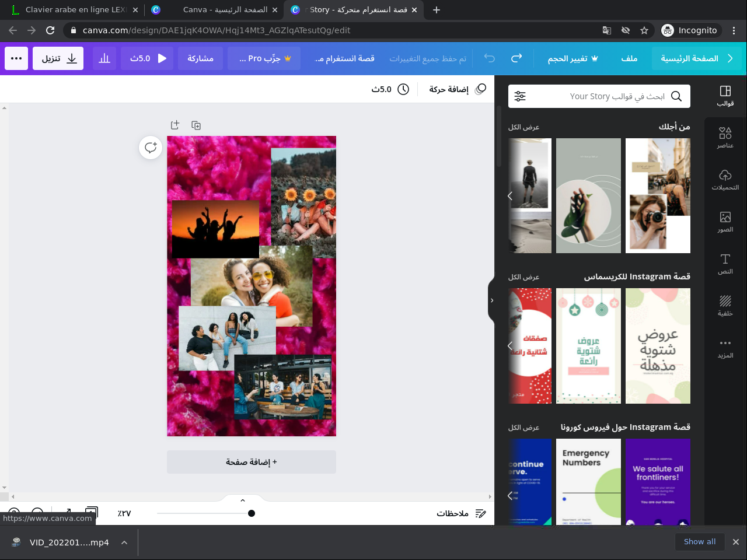This screenshot has height=560, width=747.
Task: Open the analytics bar chart icon
Action: click(x=104, y=58)
